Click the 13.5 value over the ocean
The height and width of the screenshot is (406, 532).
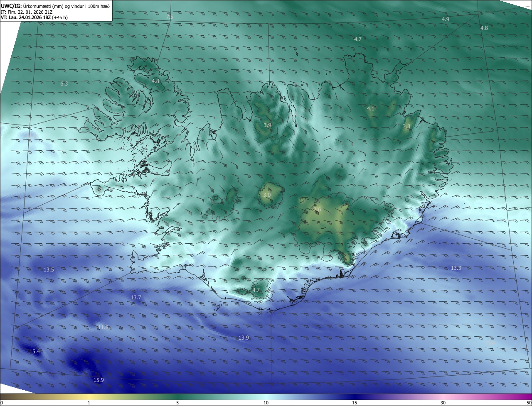coord(49,269)
